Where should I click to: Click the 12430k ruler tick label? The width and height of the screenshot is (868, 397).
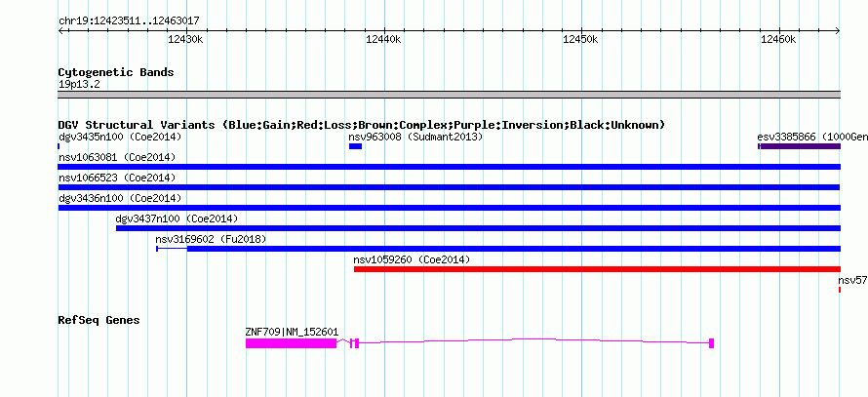point(185,39)
